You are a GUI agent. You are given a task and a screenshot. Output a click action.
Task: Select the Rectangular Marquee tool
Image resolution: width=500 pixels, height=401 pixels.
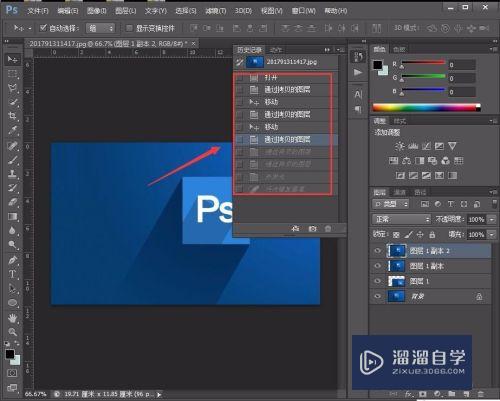(12, 74)
